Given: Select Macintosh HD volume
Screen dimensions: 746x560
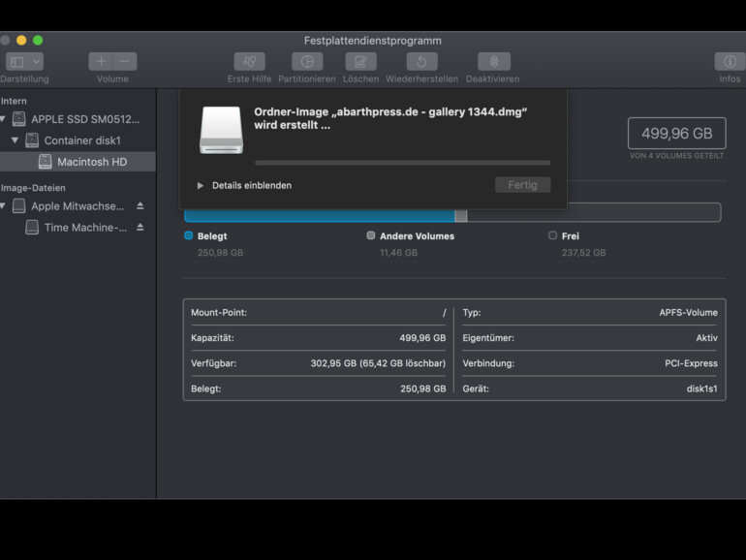Looking at the screenshot, I should coord(78,162).
